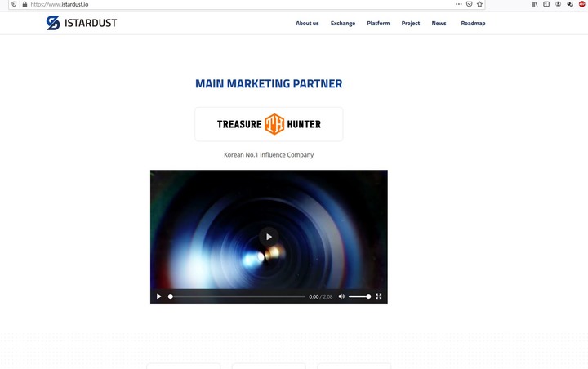Mute the video with speaker icon
Viewport: 588px width, 369px height.
(x=341, y=296)
